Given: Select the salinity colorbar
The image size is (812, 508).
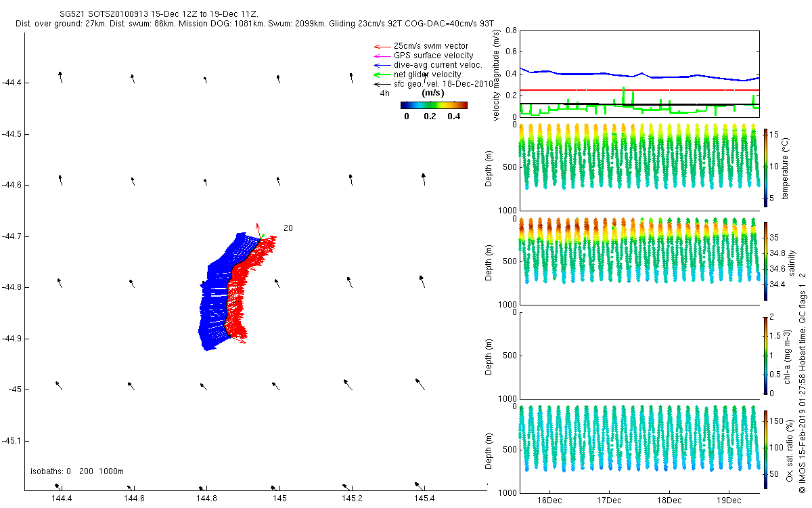Looking at the screenshot, I should click(x=766, y=261).
